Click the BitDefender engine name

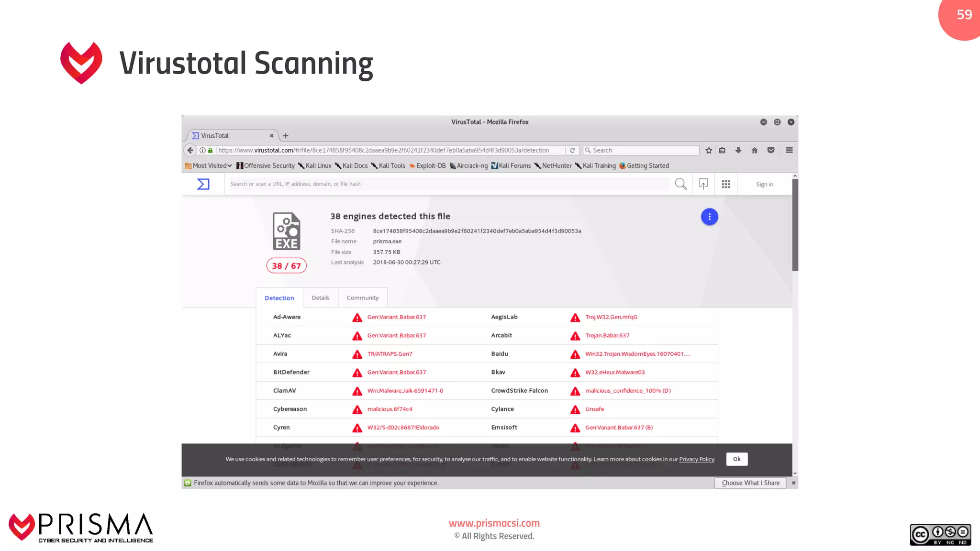click(291, 372)
